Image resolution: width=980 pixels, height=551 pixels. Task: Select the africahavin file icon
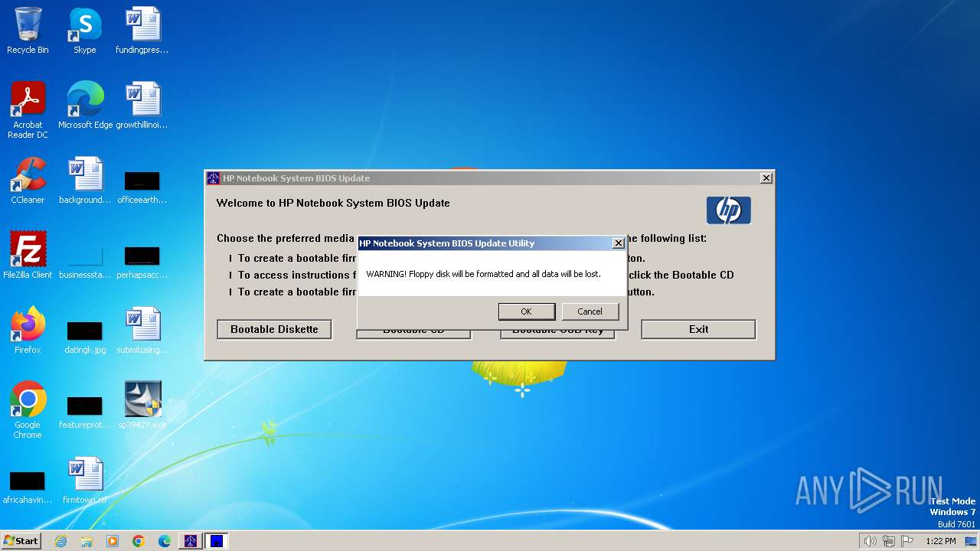pyautogui.click(x=28, y=487)
